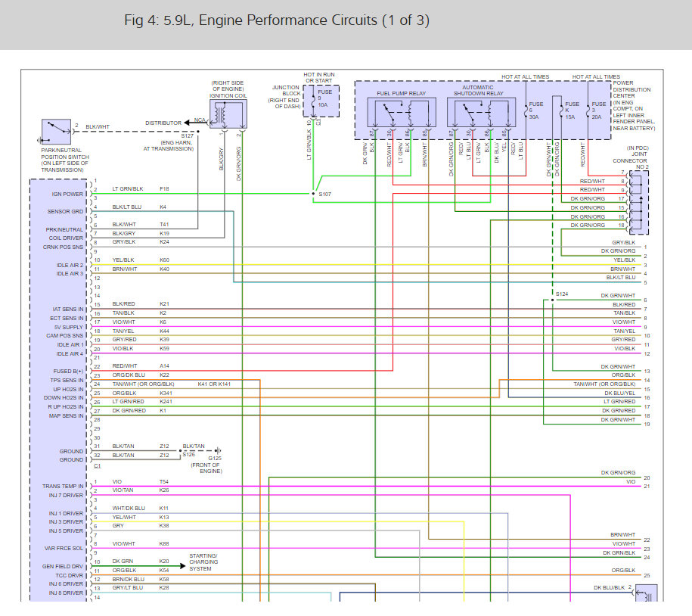Click circuit code 'K341'
Screen dimensions: 692x616
pyautogui.click(x=166, y=393)
